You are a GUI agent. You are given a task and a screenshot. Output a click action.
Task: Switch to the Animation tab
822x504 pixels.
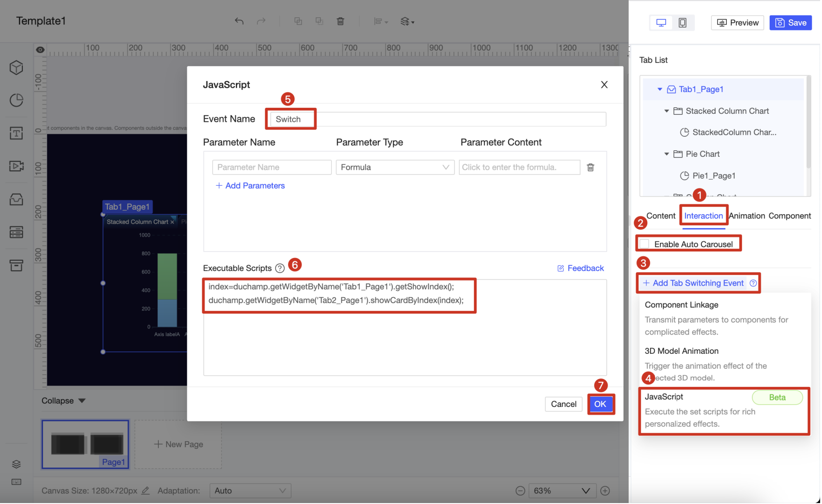click(x=746, y=216)
